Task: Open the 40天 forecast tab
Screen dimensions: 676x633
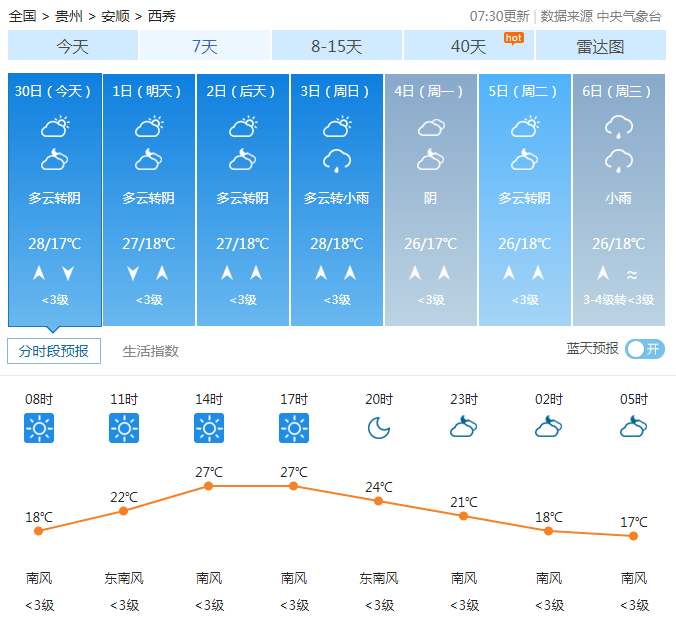Action: pos(469,46)
